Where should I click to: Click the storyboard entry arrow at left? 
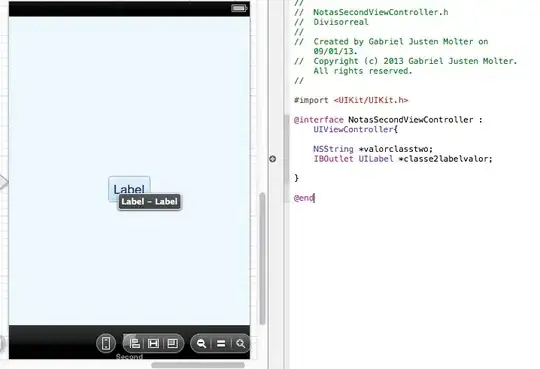click(x=3, y=182)
